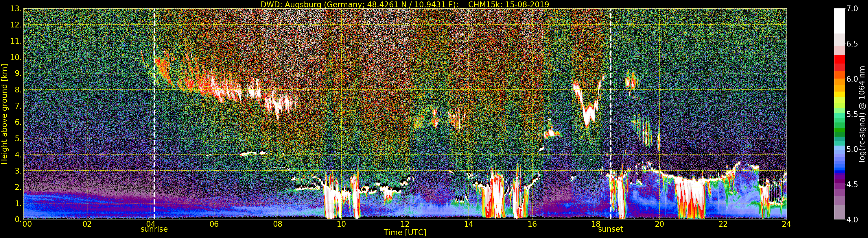
Task: Click the height axis tick label '7.'
Action: point(18,106)
